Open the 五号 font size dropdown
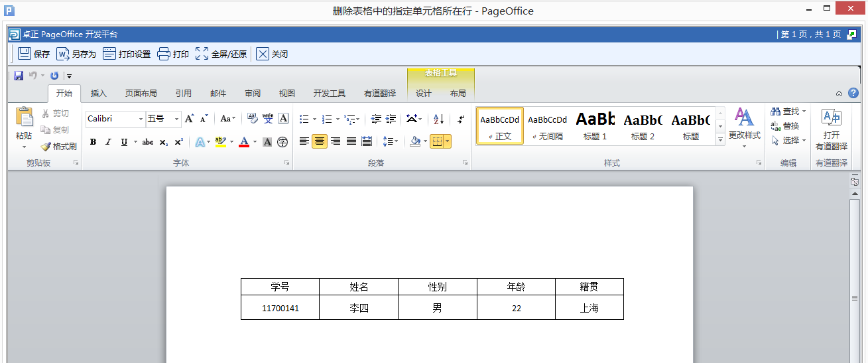 click(x=176, y=119)
